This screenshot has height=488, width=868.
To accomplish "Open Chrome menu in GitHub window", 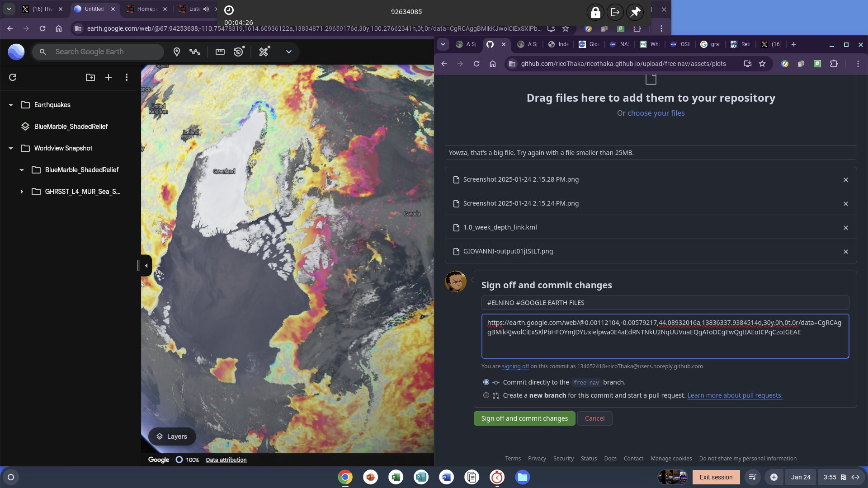I will coord(858,64).
